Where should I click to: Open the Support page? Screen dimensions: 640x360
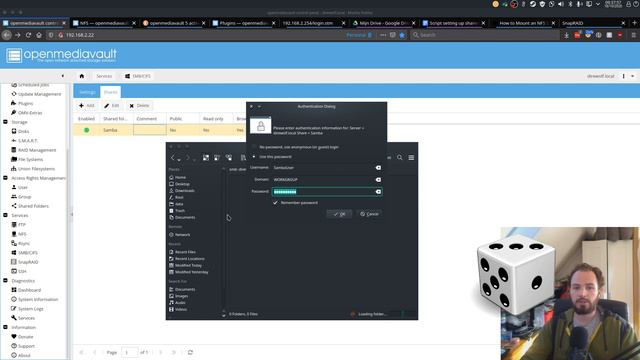[x=26, y=346]
